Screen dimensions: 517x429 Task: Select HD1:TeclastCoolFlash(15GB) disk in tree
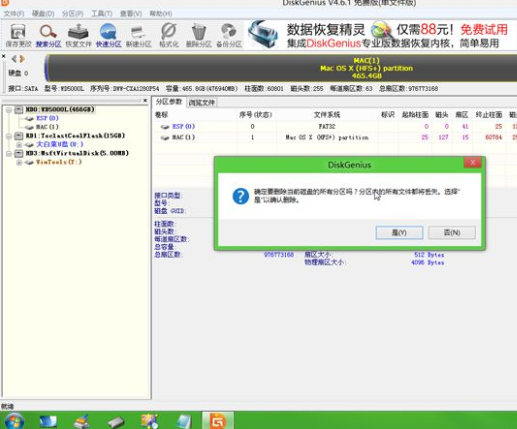tap(75, 136)
